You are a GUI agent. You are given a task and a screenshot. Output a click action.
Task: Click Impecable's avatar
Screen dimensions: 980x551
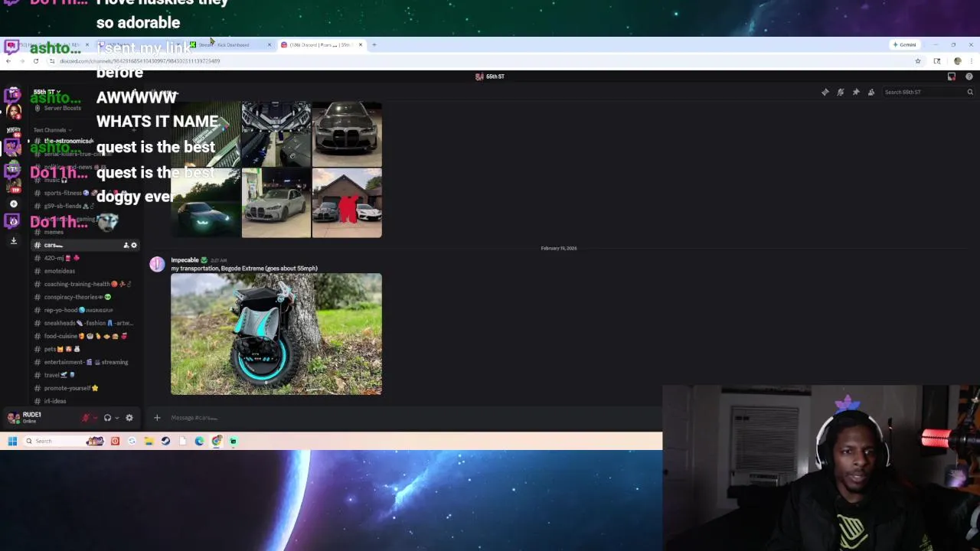pyautogui.click(x=157, y=264)
